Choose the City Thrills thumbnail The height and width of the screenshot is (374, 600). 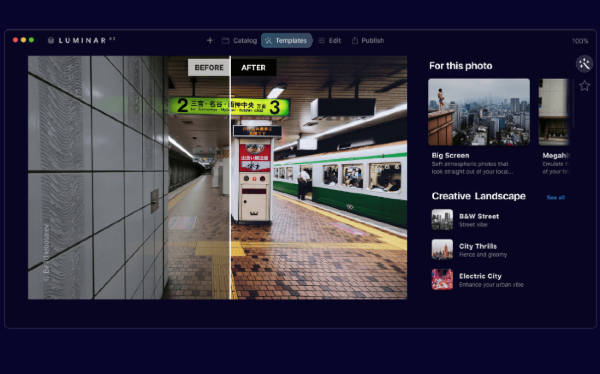(x=442, y=249)
